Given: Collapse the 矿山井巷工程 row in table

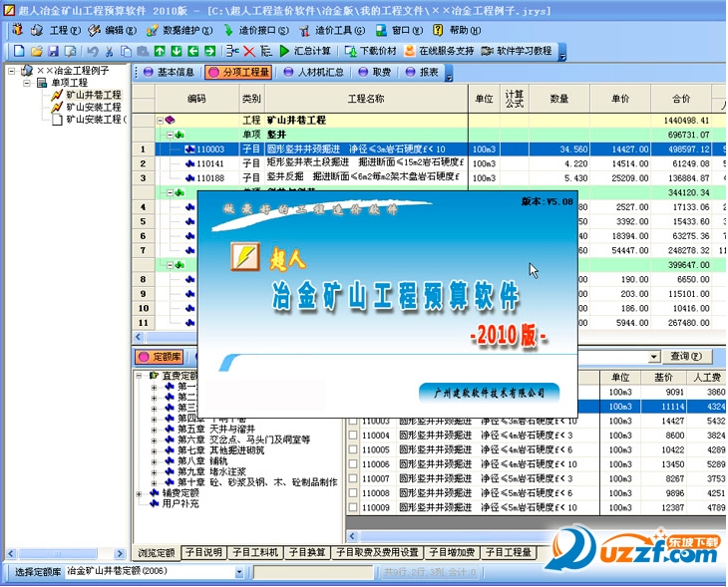Looking at the screenshot, I should click(160, 121).
